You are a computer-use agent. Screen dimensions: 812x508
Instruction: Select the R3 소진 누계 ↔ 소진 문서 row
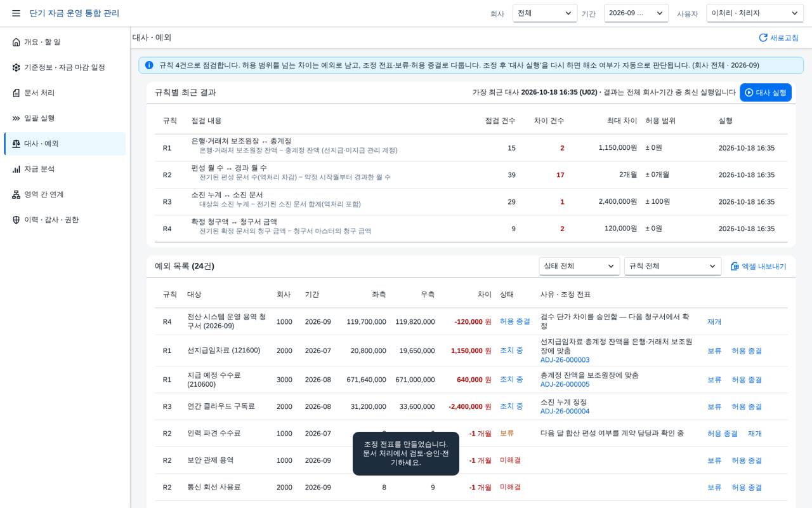(x=471, y=202)
